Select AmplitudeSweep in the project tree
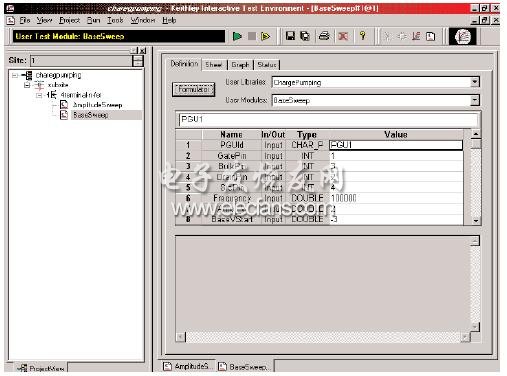 [x=97, y=105]
